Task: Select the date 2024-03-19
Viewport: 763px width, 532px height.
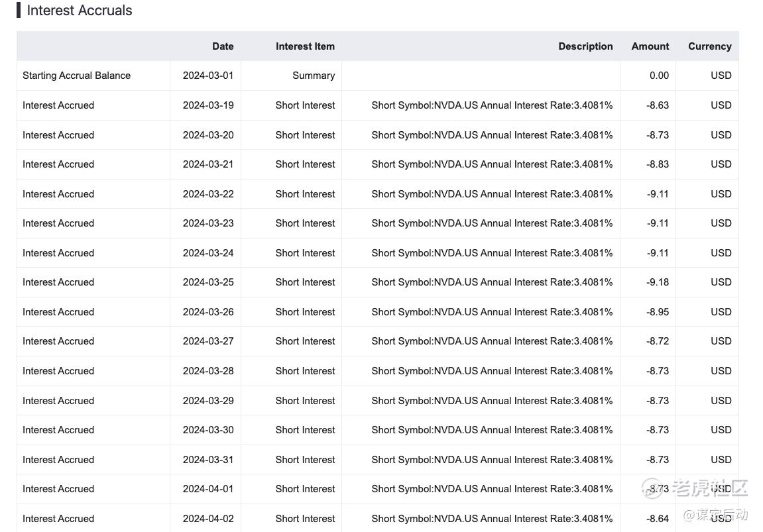Action: point(208,105)
